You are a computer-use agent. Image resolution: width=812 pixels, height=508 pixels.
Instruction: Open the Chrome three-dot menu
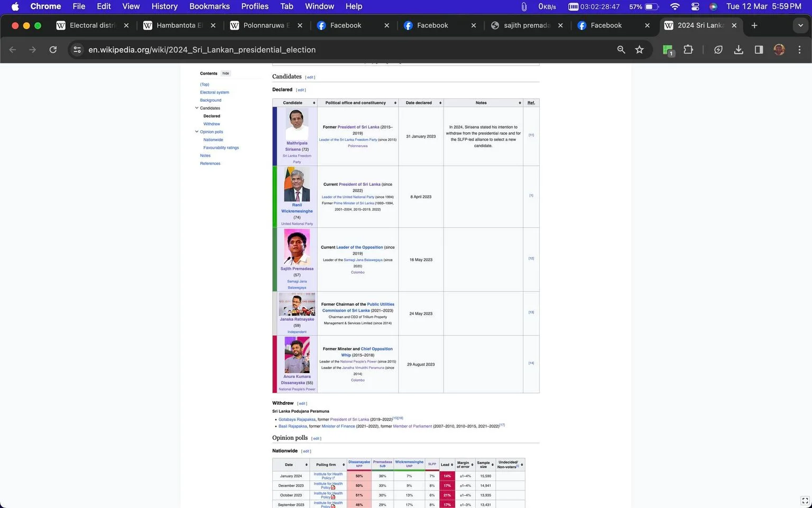tap(799, 50)
